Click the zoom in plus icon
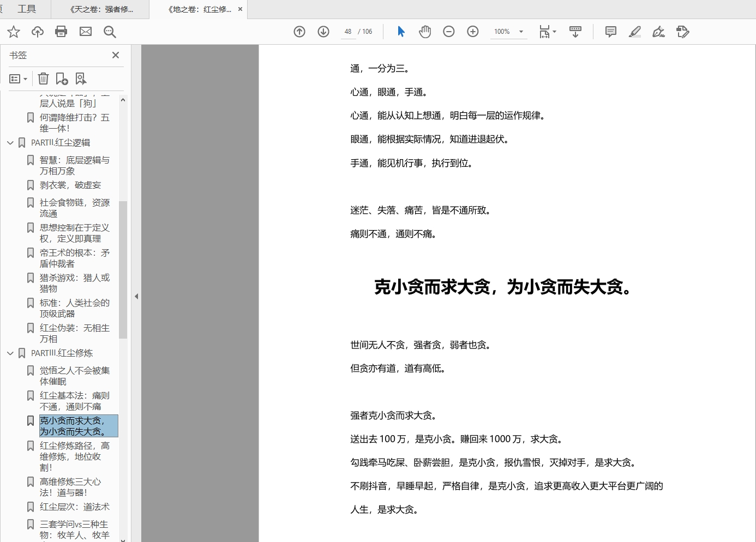756x542 pixels. 473,32
